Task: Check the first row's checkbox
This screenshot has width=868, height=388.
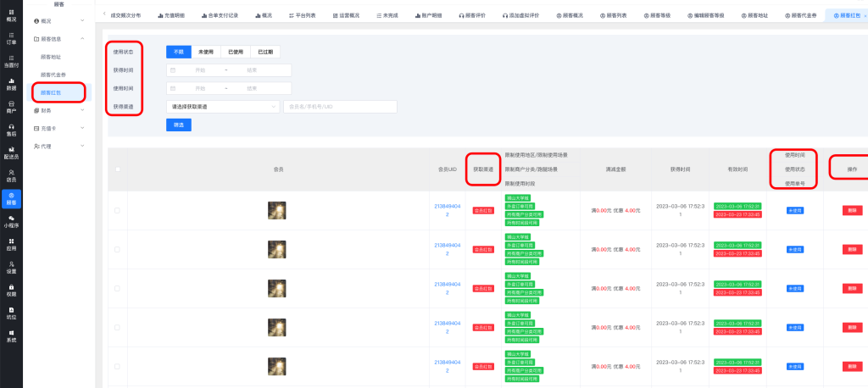Action: 117,210
